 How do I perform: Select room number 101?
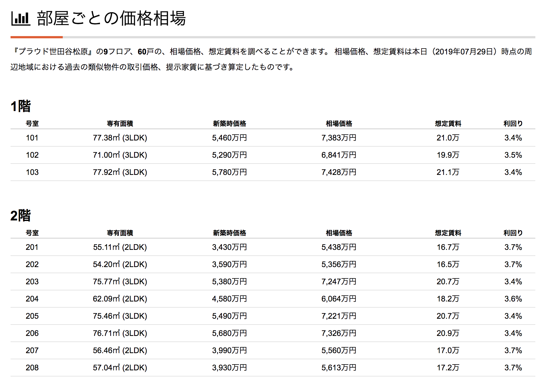pos(32,138)
